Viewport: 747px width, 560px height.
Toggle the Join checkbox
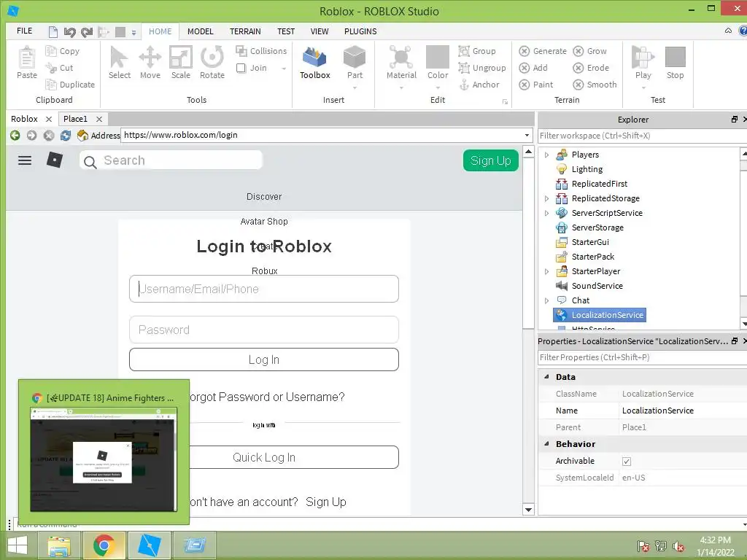[241, 68]
